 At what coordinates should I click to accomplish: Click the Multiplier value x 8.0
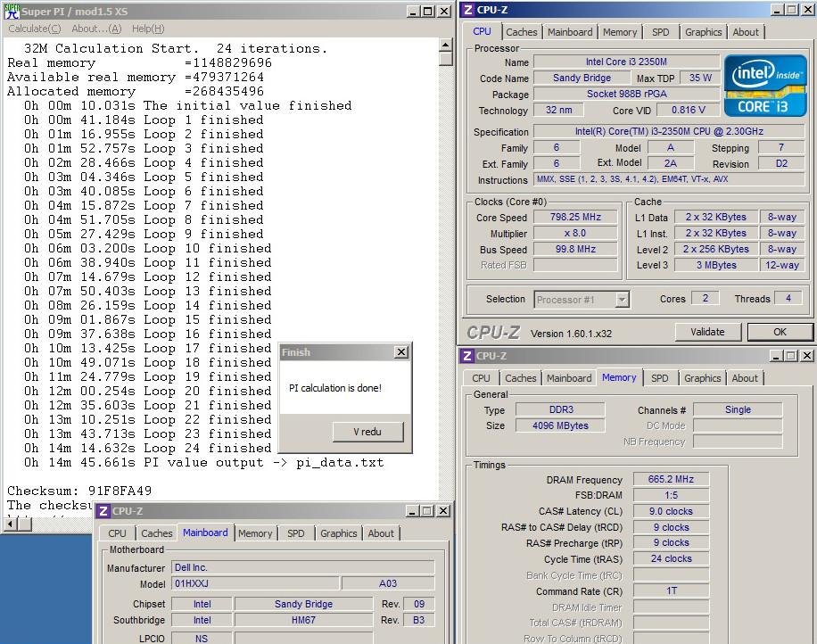575,234
